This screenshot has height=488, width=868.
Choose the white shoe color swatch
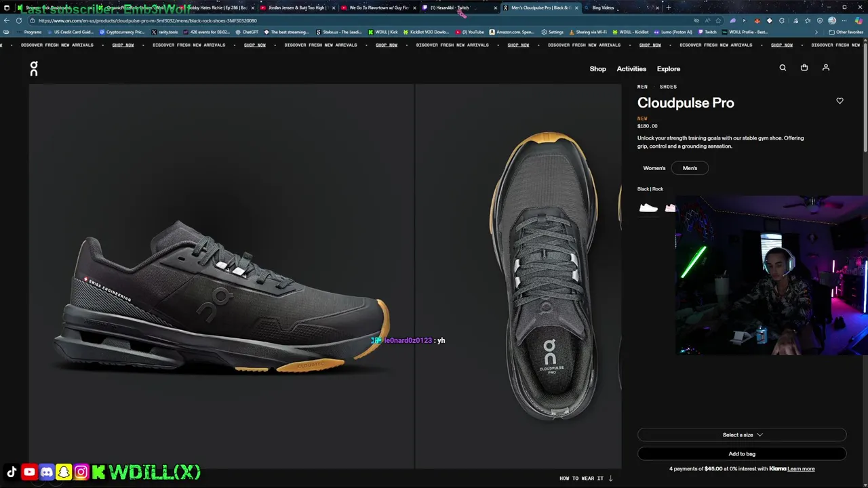tap(648, 208)
